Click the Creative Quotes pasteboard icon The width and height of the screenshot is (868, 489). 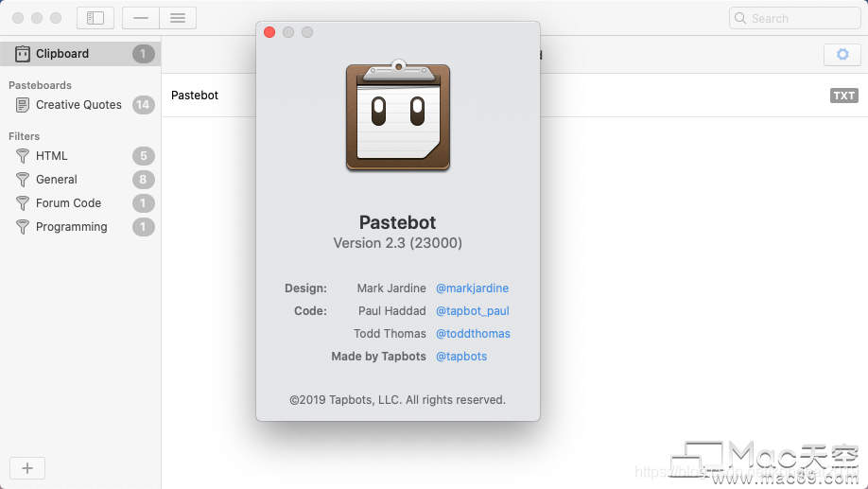pos(23,105)
